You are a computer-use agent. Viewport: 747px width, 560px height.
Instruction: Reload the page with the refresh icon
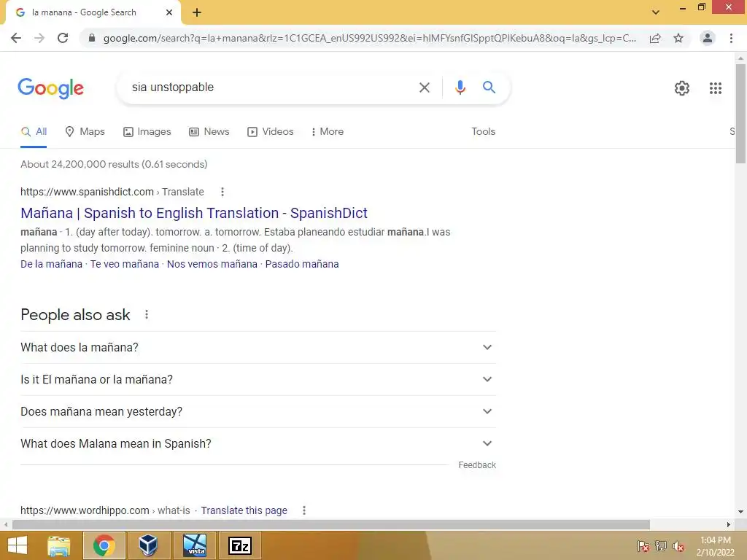[63, 38]
